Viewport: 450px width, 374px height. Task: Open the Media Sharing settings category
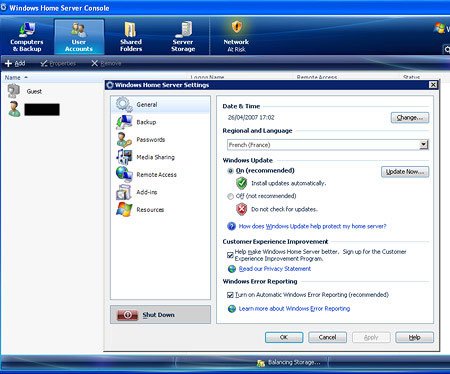pos(160,157)
